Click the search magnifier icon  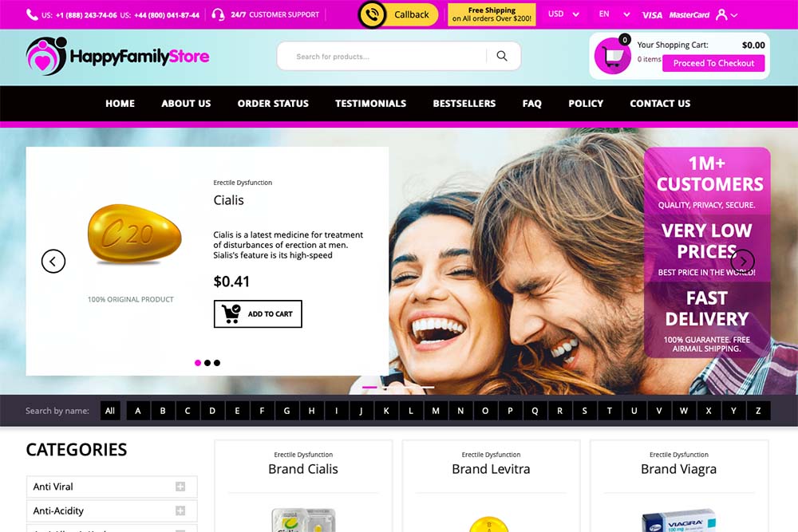pyautogui.click(x=502, y=56)
